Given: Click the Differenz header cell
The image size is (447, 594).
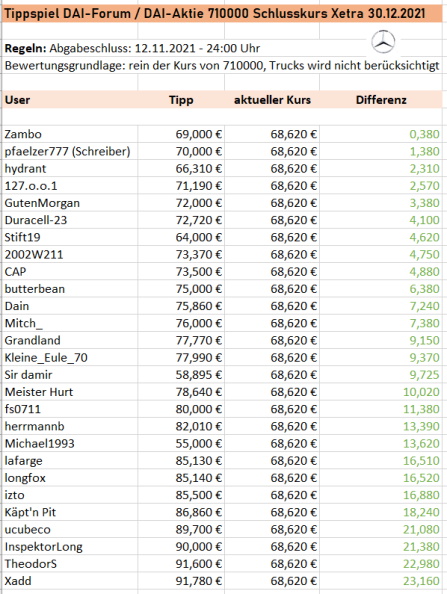Looking at the screenshot, I should click(x=381, y=100).
